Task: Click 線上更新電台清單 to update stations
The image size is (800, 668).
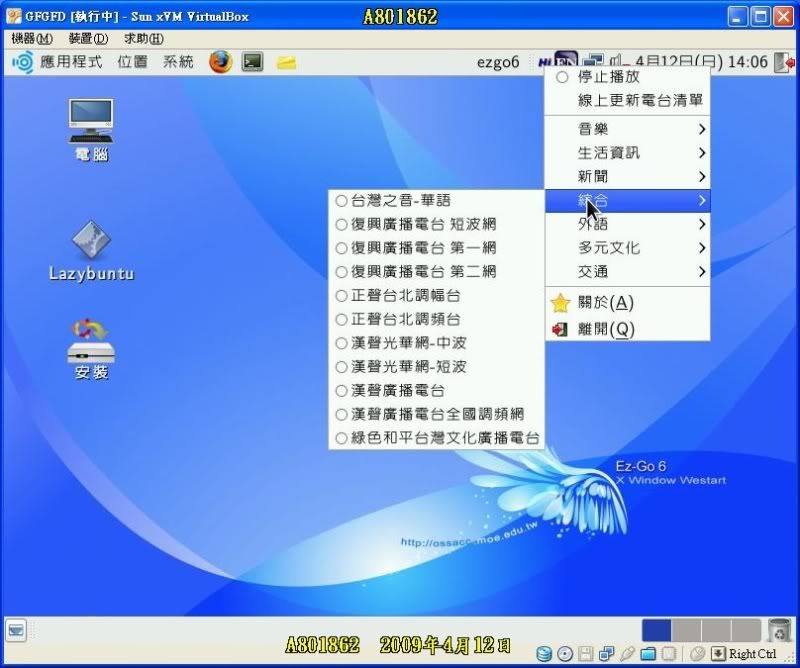Action: tap(627, 101)
